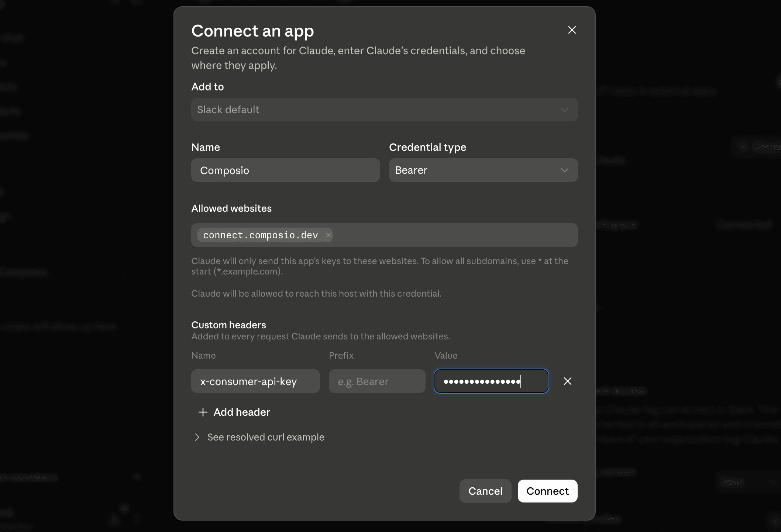The width and height of the screenshot is (781, 532).
Task: Focus the Composio name input field
Action: 285,170
